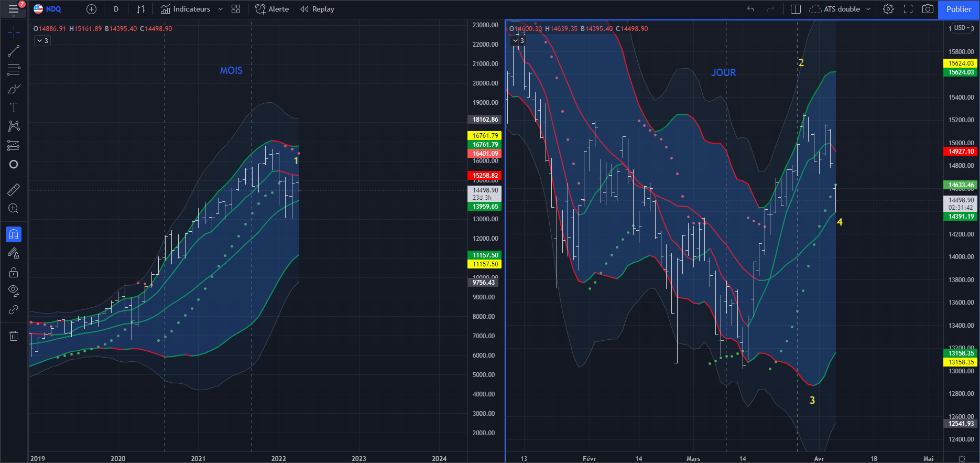This screenshot has height=463, width=980.
Task: Toggle fullscreen mode
Action: coord(908,9)
